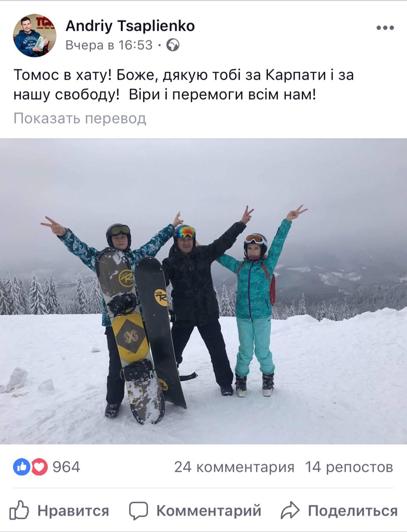Tap the Поделиться share button label
Screen dimensions: 407x532
click(x=353, y=510)
